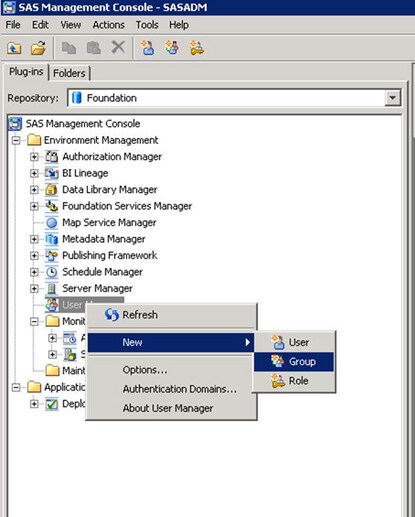The width and height of the screenshot is (415, 517).
Task: Click the Data Library Manager icon
Action: pyautogui.click(x=52, y=189)
